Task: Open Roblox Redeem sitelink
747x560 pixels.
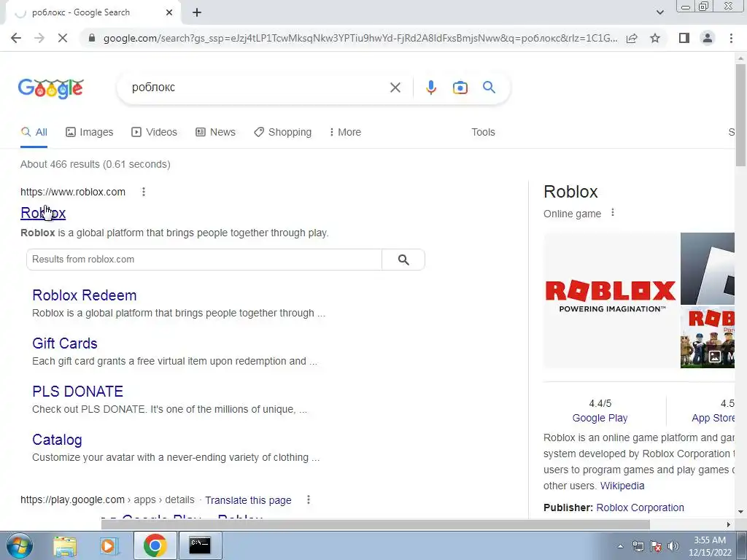Action: [x=85, y=295]
